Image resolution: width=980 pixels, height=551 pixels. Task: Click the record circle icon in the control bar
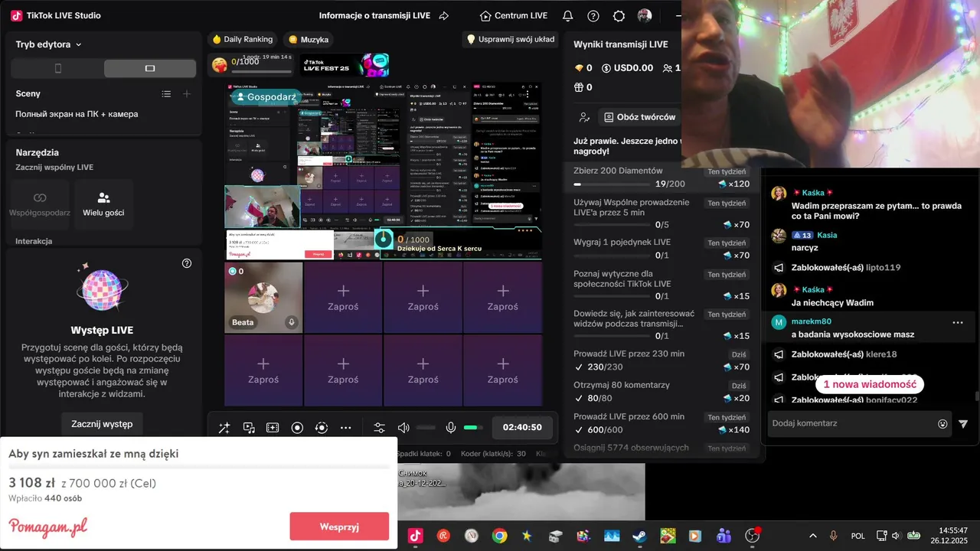pos(297,428)
